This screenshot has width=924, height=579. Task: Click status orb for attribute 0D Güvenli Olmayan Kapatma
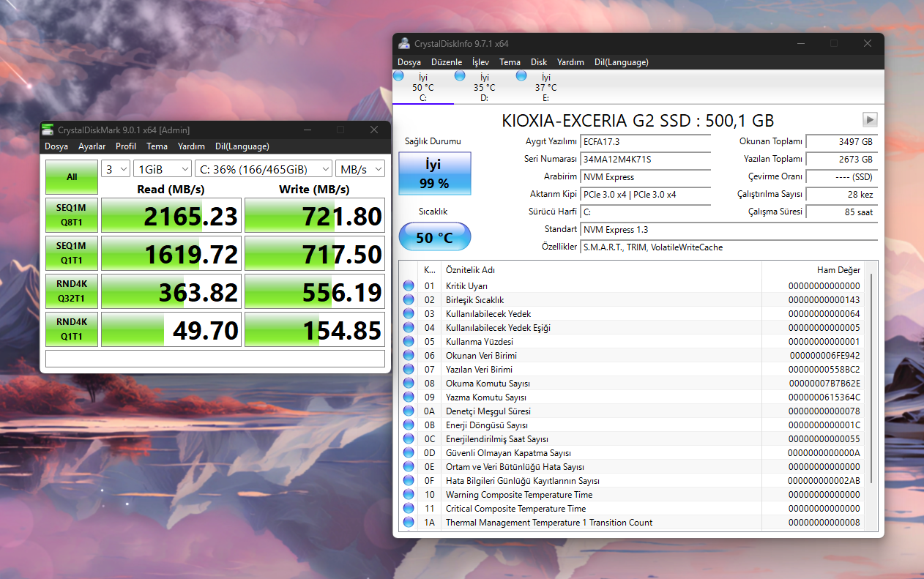coord(409,453)
